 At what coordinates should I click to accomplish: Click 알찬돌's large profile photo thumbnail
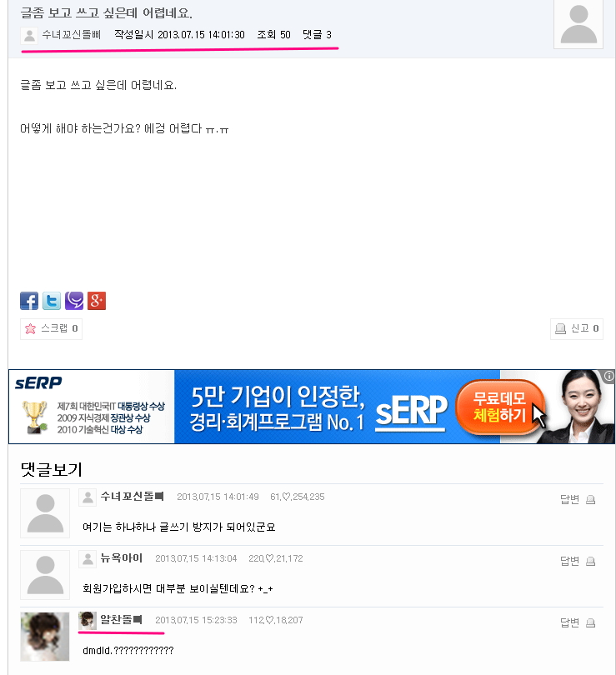click(x=45, y=637)
